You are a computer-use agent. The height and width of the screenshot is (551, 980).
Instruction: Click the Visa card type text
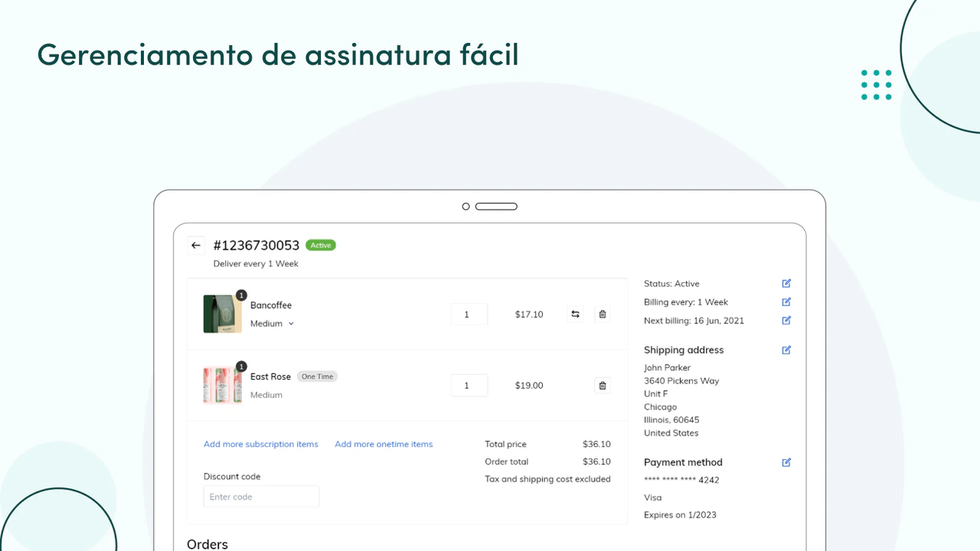coord(652,497)
